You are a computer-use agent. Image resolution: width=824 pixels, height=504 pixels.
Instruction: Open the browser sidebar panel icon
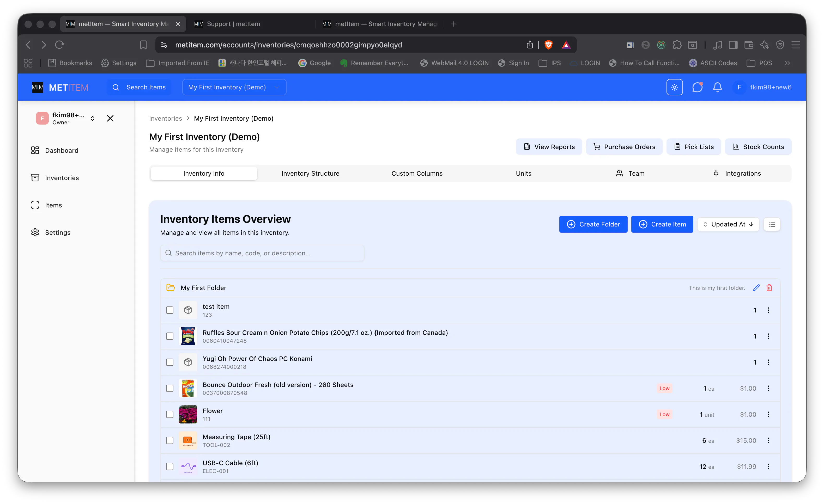[733, 45]
